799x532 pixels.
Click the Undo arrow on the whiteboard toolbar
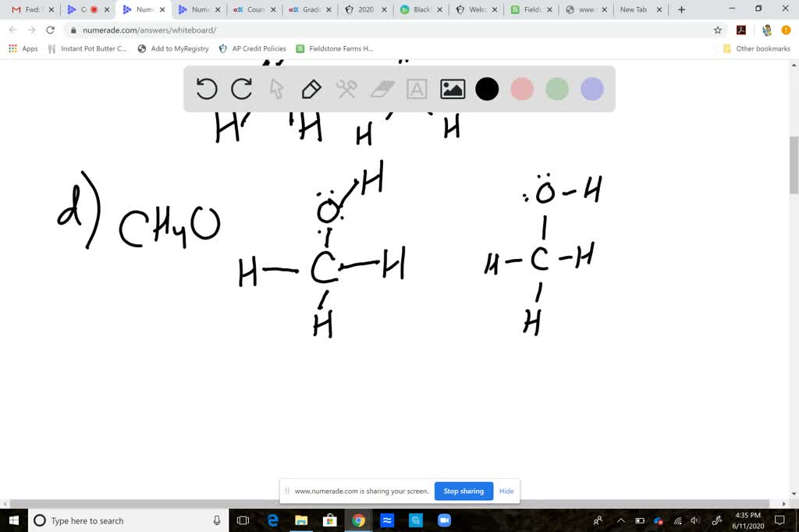pos(206,89)
